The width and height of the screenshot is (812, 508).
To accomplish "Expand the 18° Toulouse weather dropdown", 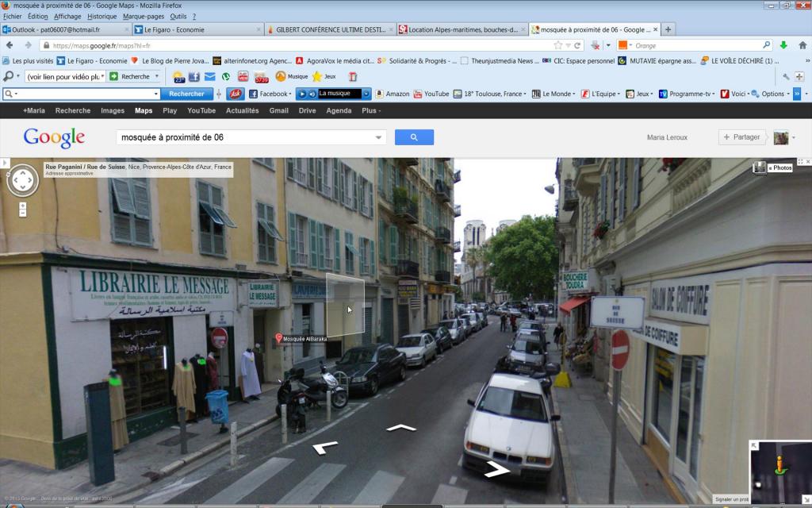I will (525, 94).
